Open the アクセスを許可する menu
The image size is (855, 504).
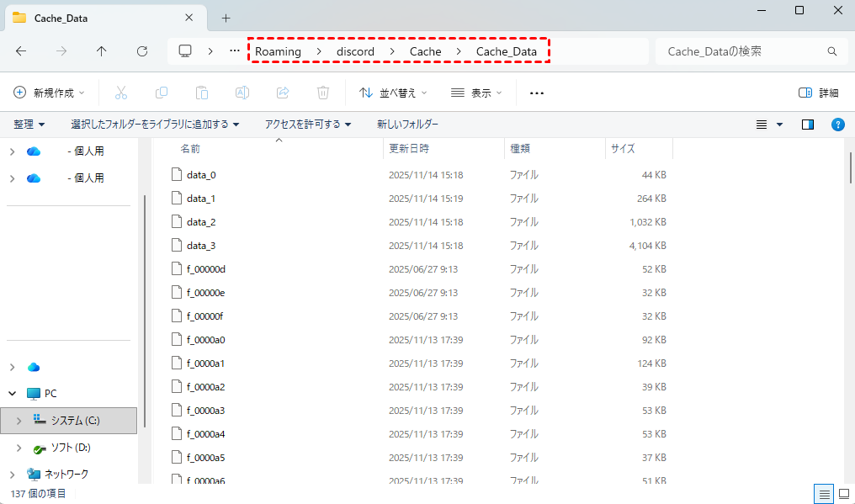pyautogui.click(x=308, y=125)
